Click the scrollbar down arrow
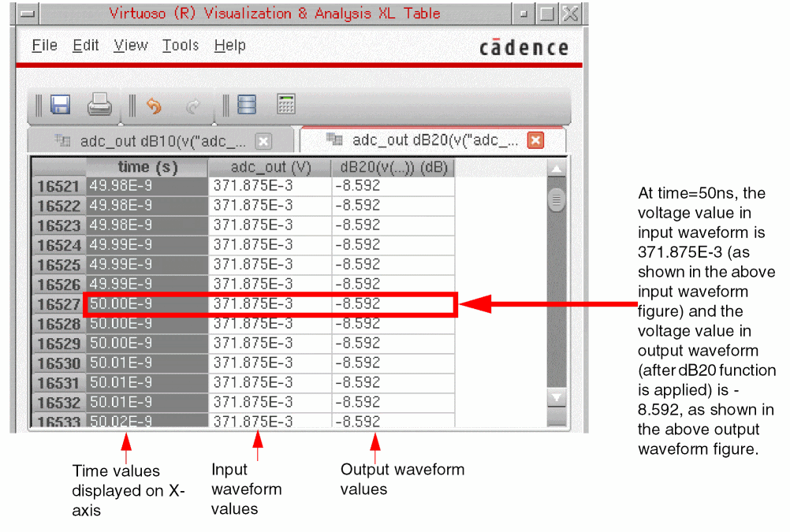 pyautogui.click(x=556, y=397)
